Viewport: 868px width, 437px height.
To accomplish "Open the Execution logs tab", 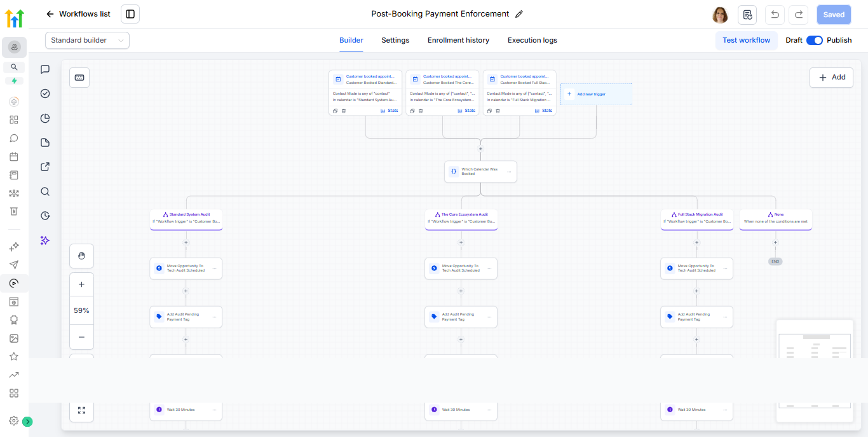I will [x=532, y=40].
